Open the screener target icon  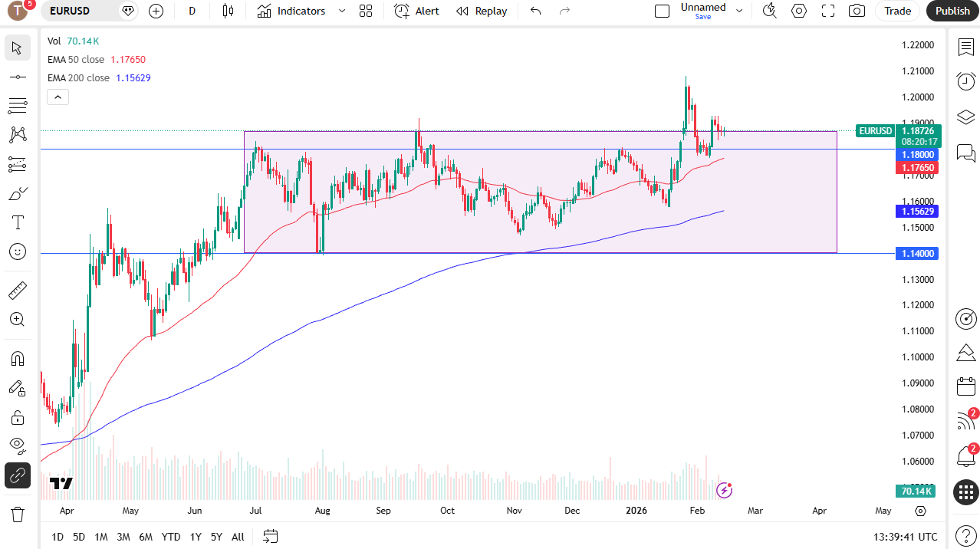pos(965,318)
